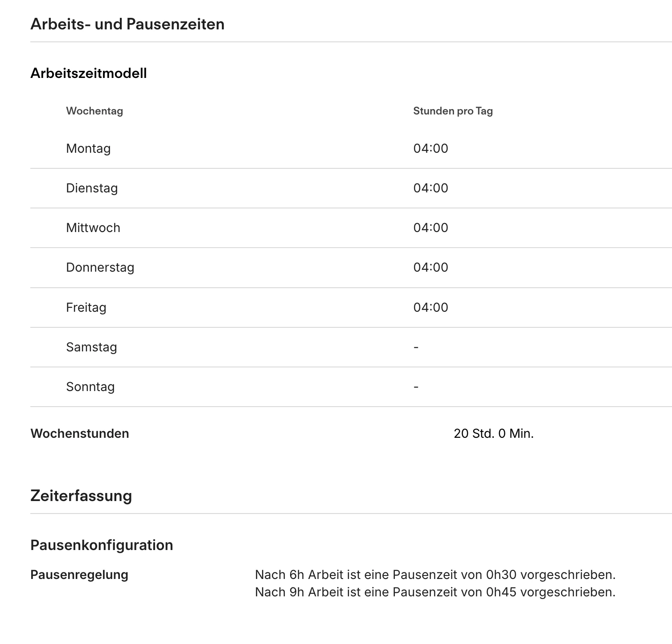672x644 pixels.
Task: Click the Dienstag hours value 04:00
Action: point(430,188)
